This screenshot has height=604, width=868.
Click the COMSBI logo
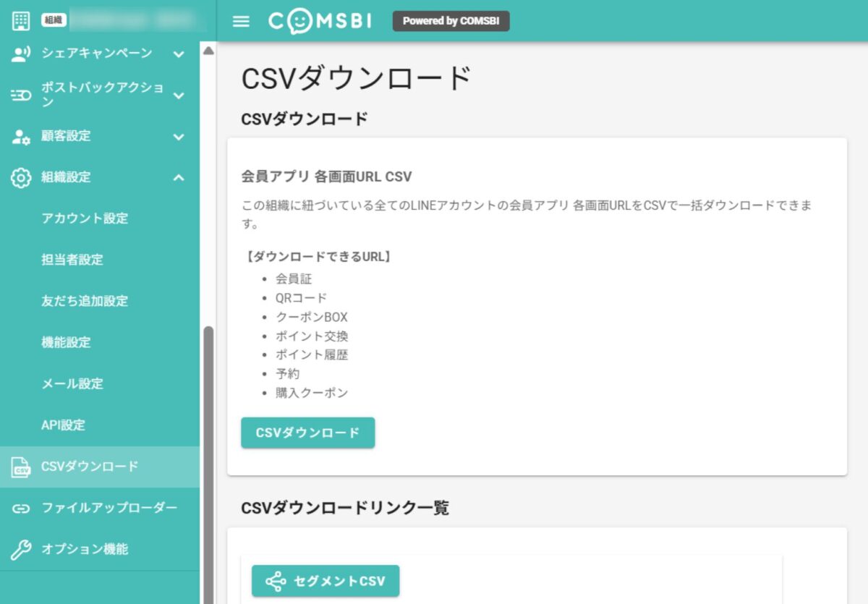[x=320, y=21]
